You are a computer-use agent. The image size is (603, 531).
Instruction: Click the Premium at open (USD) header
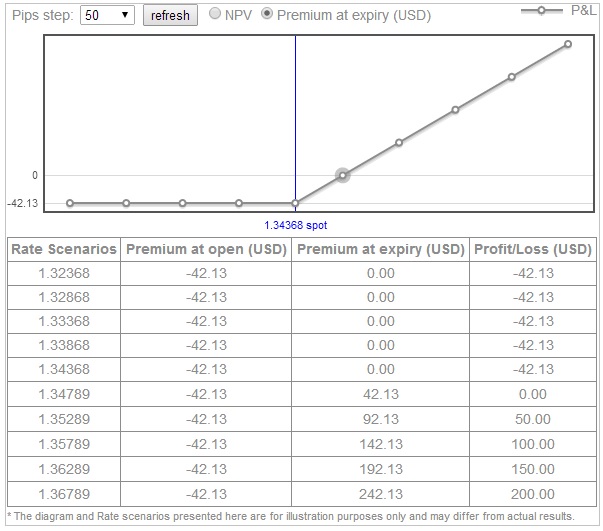[207, 249]
